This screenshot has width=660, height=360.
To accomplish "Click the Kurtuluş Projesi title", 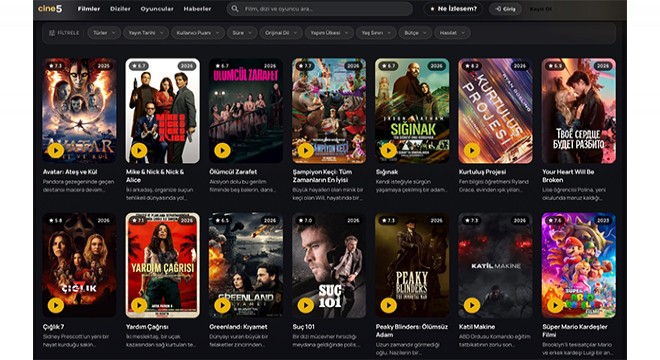I will tap(482, 172).
